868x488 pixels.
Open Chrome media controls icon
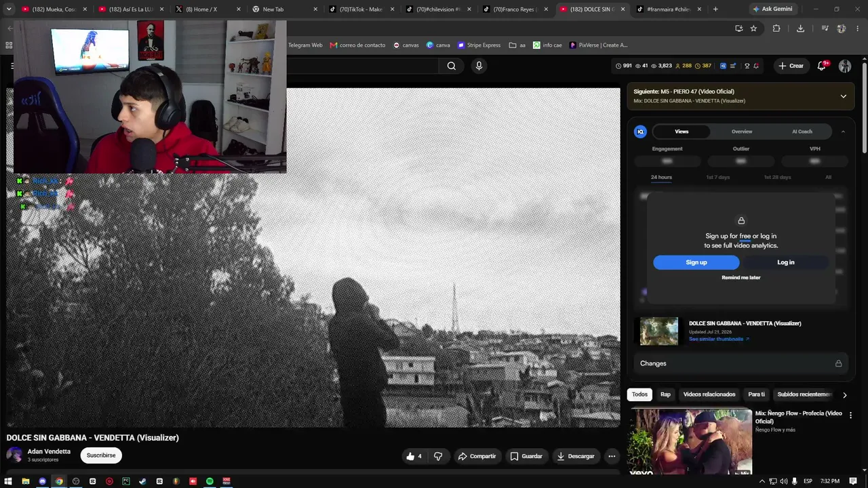825,28
